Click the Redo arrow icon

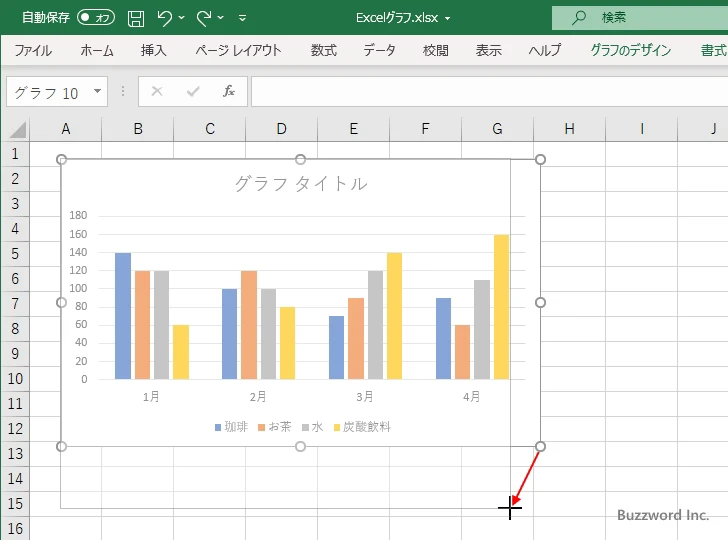tap(204, 18)
